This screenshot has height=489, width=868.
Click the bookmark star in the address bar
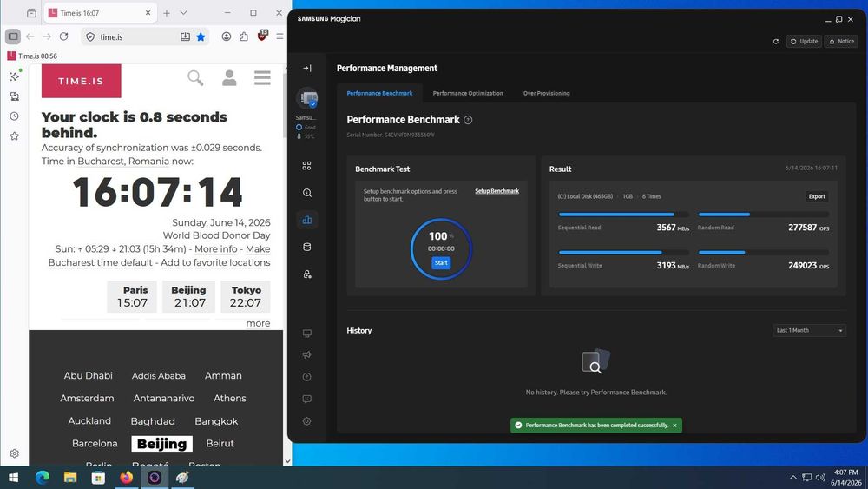click(x=201, y=36)
